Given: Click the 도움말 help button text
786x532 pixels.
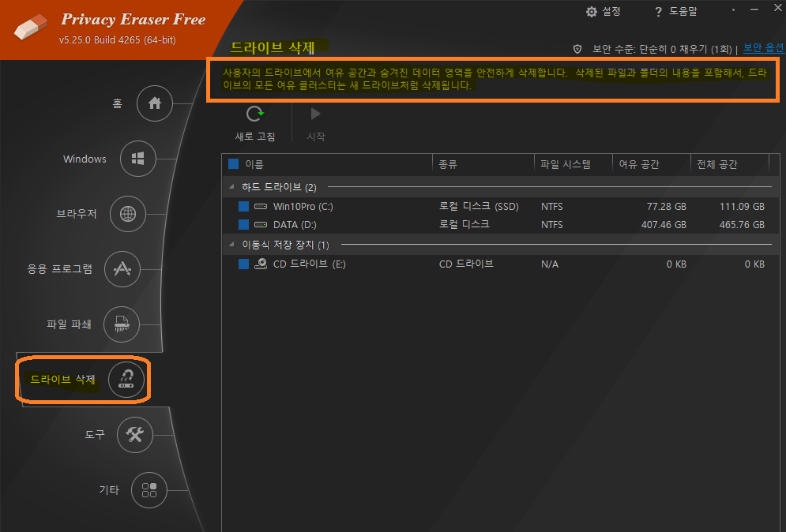Looking at the screenshot, I should tap(683, 12).
